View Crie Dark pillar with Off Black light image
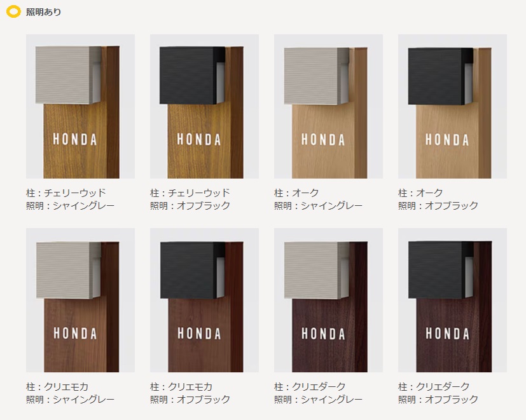 (452, 301)
